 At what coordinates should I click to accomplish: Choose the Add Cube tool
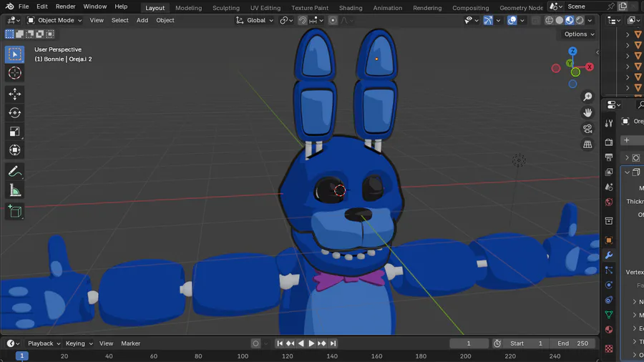(15, 211)
